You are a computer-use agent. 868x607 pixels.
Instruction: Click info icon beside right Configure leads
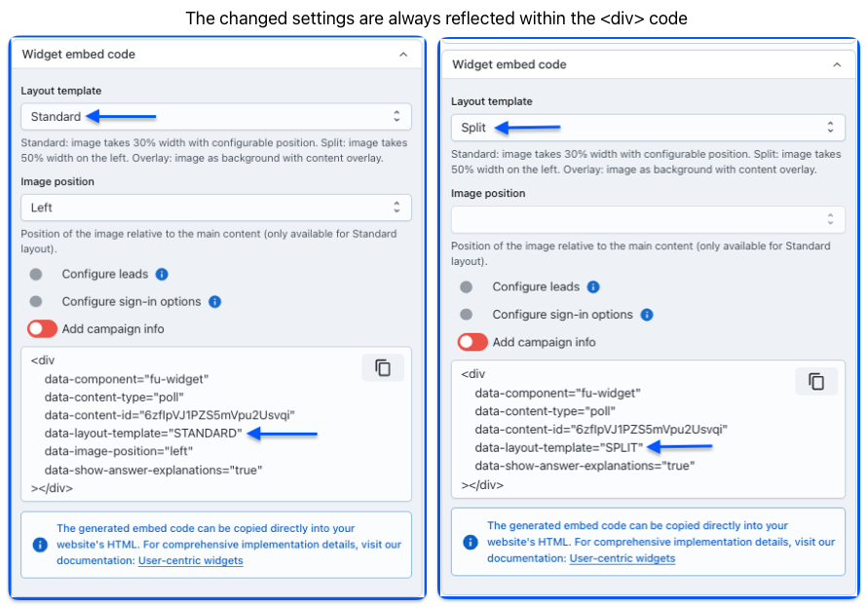point(593,287)
